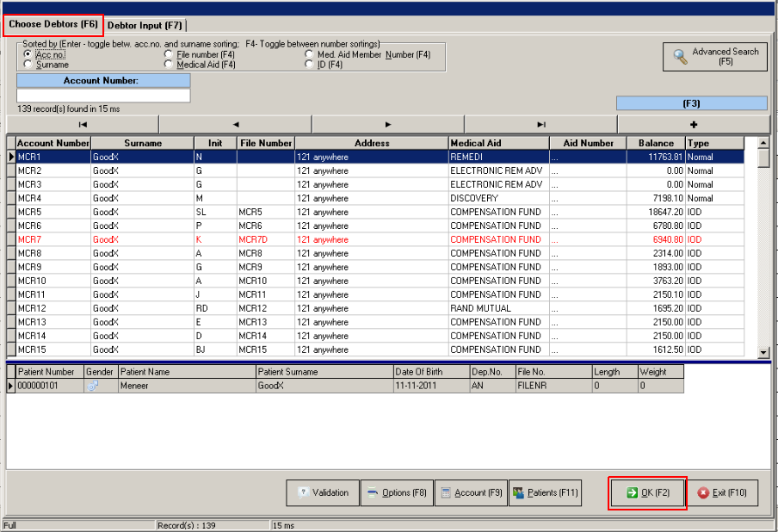Select File number (F4) sort option

pos(169,55)
